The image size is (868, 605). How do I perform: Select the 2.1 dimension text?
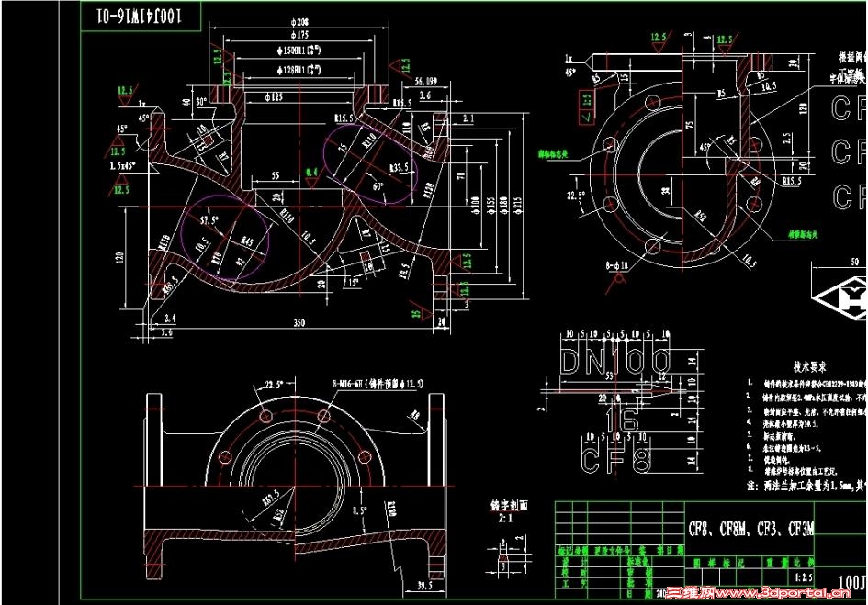[468, 118]
